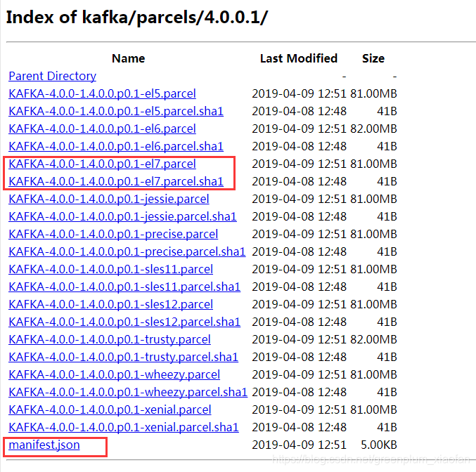The height and width of the screenshot is (472, 476).
Task: Click the 41B size in the jessie.parcel.sha1 row
Action: pyautogui.click(x=387, y=217)
